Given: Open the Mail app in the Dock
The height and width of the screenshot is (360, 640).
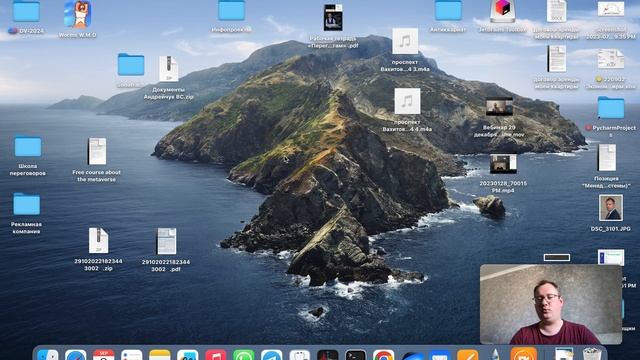Looking at the screenshot, I should point(440,355).
